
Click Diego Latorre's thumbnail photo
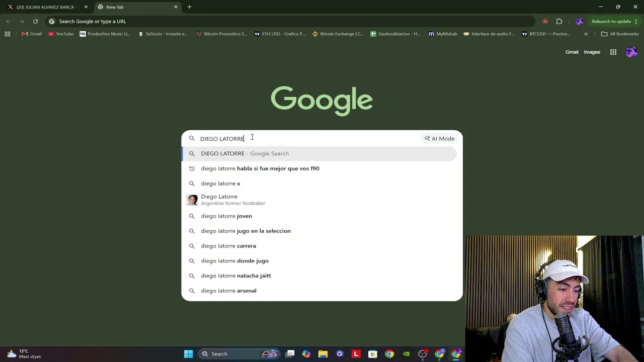tap(192, 200)
